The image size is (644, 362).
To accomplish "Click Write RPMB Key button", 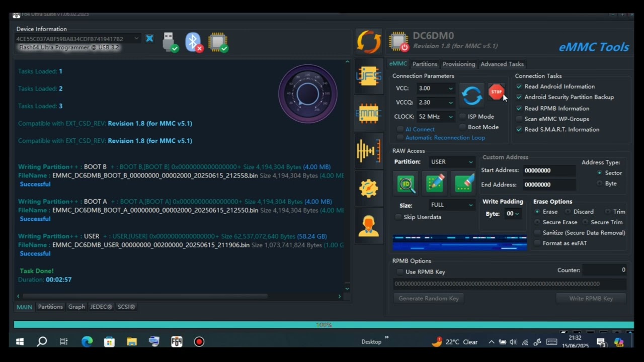I will 591,299.
